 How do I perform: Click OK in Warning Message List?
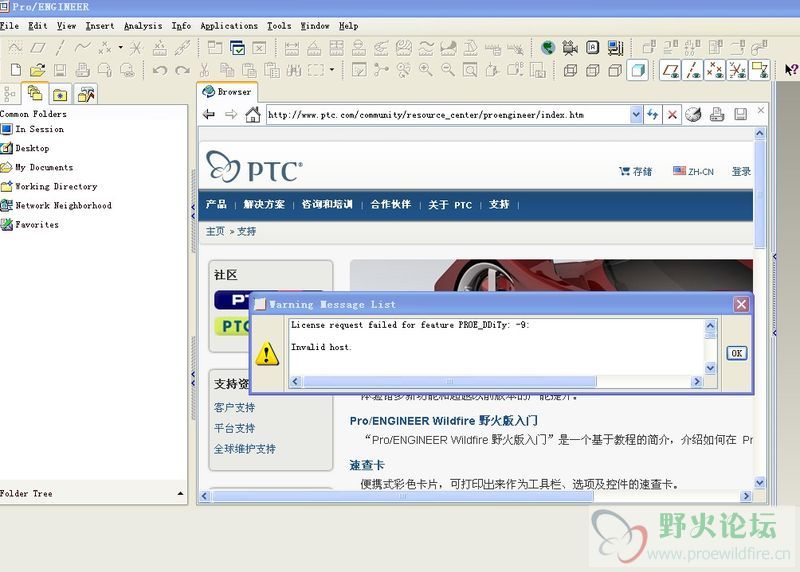click(x=737, y=353)
